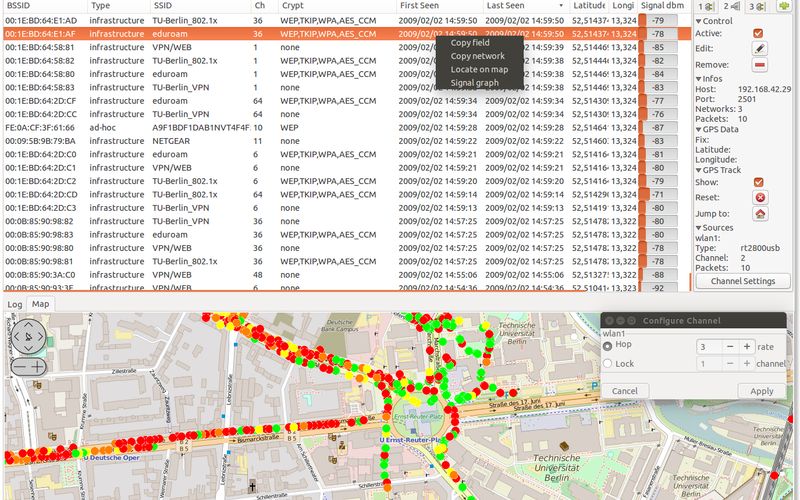
Task: Sort by Signal dbm column header
Action: click(663, 6)
